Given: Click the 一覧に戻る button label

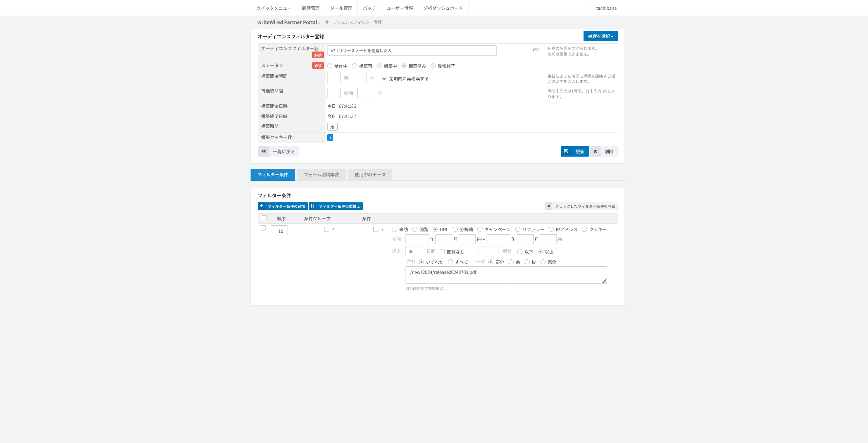Looking at the screenshot, I should coord(284,152).
